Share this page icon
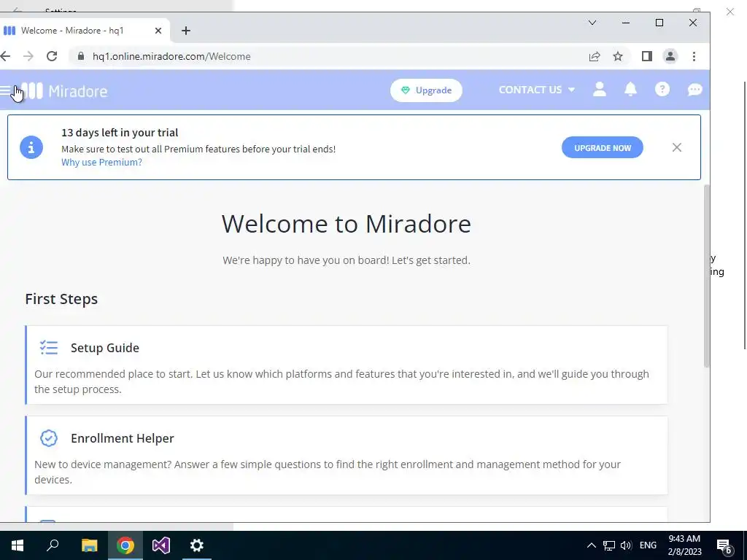The image size is (747, 560). pyautogui.click(x=594, y=56)
